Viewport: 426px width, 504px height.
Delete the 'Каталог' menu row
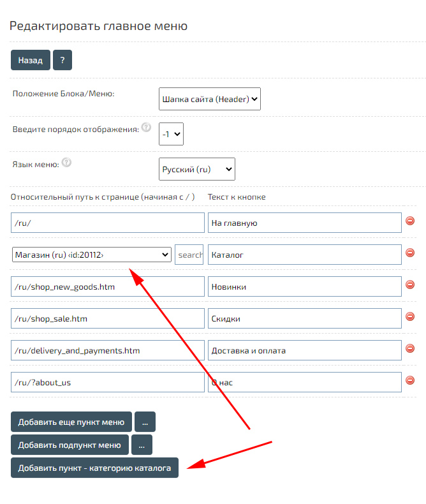[410, 253]
